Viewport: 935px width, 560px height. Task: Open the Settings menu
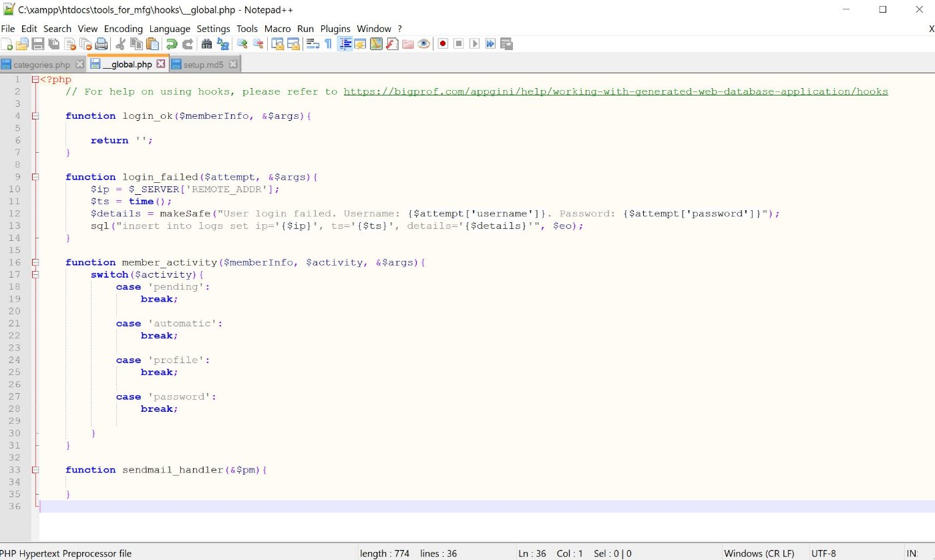[213, 29]
